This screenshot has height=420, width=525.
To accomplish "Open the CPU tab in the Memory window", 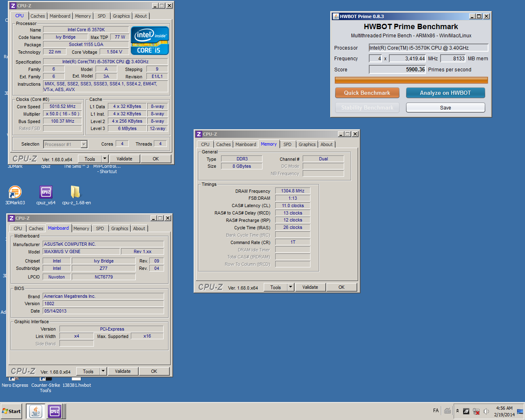I will click(x=205, y=144).
